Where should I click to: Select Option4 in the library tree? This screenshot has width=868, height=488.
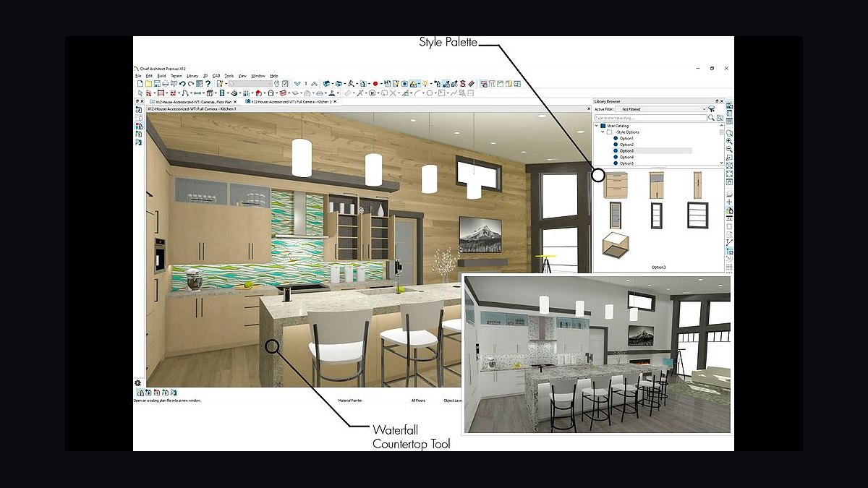click(626, 157)
